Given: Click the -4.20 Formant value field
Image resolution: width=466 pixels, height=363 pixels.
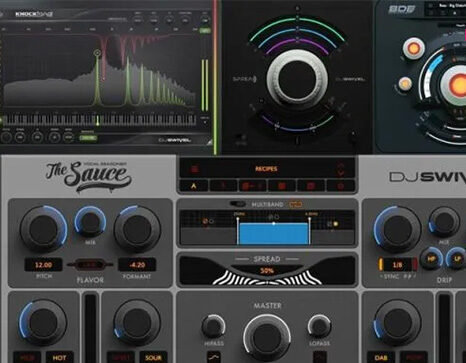Looking at the screenshot, I should coord(137,265).
